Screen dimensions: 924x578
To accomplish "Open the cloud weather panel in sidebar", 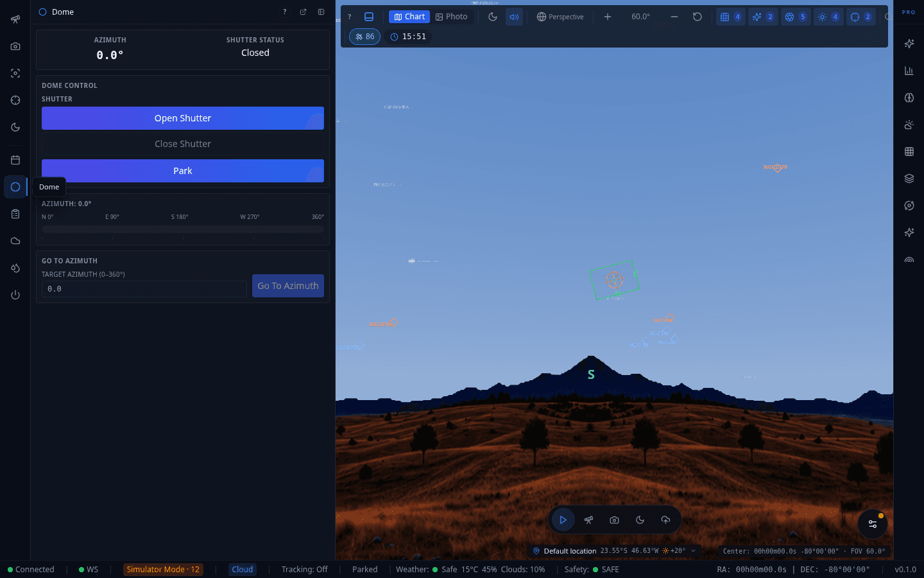I will pos(15,241).
